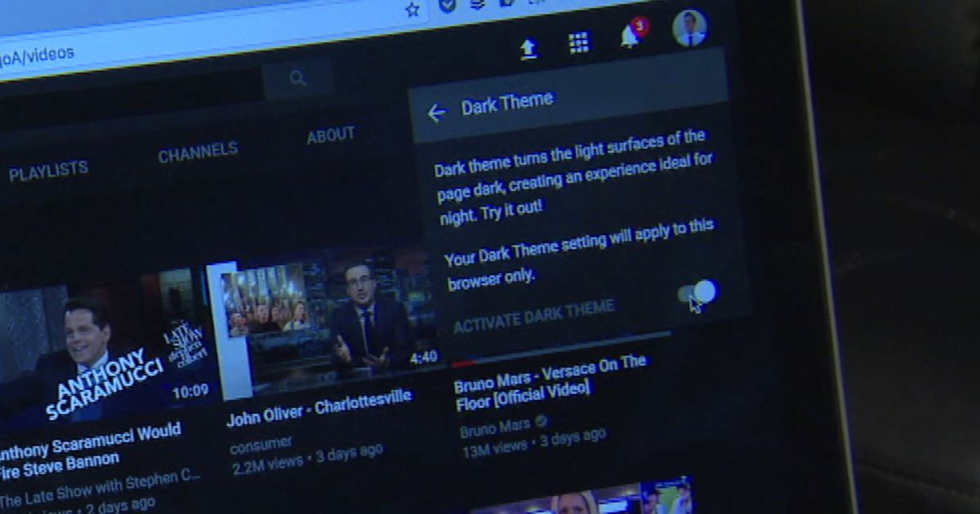Switch to the Playlists tab
The image size is (980, 514).
click(x=48, y=171)
